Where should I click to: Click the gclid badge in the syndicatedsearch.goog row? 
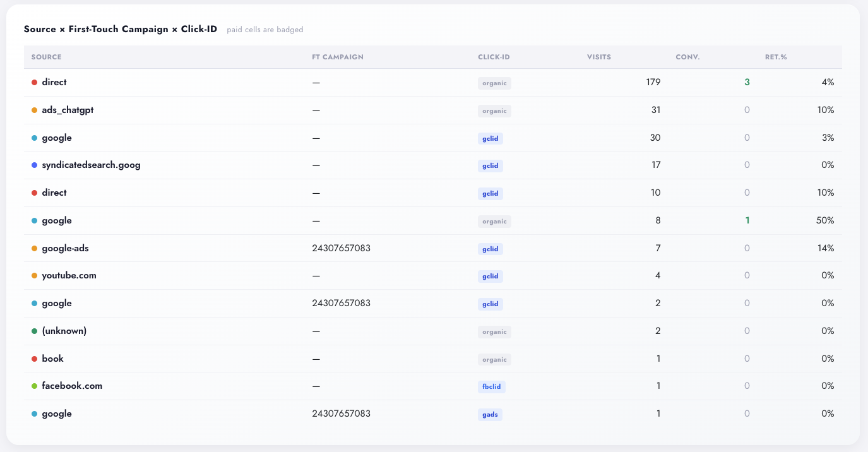pos(490,165)
